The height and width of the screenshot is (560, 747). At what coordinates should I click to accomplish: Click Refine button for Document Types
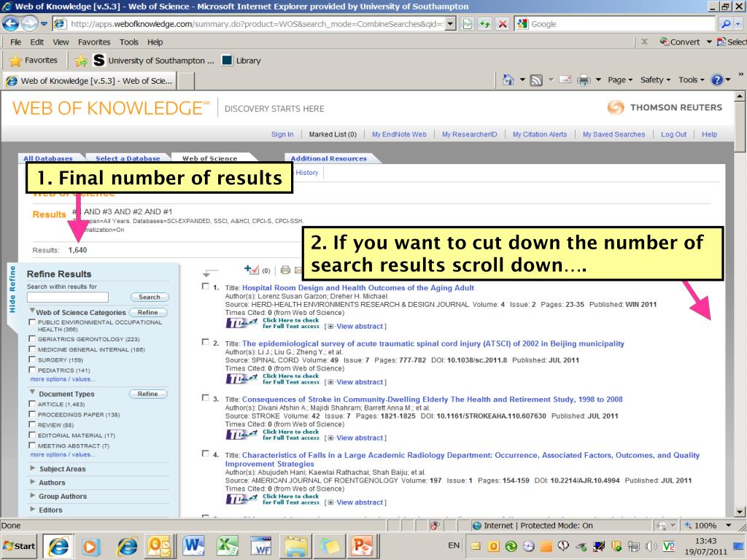tap(147, 394)
